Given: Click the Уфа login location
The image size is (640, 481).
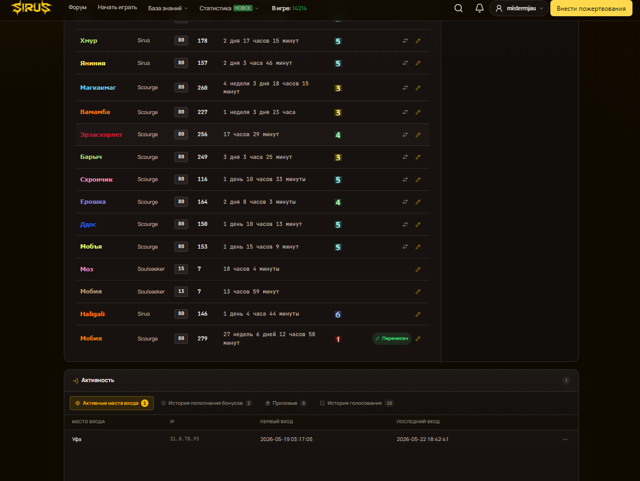Looking at the screenshot, I should pos(77,439).
